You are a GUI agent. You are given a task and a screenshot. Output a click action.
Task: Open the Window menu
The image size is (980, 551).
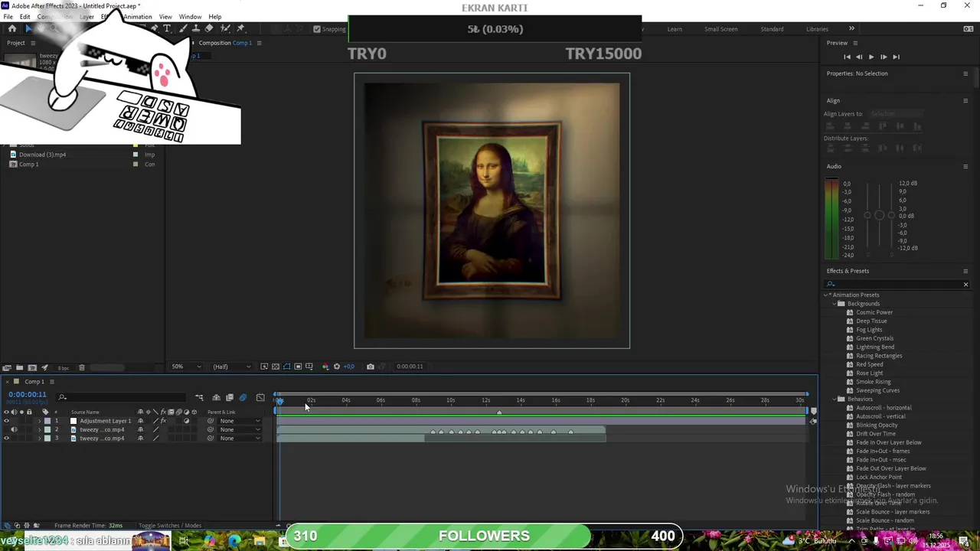pos(190,17)
